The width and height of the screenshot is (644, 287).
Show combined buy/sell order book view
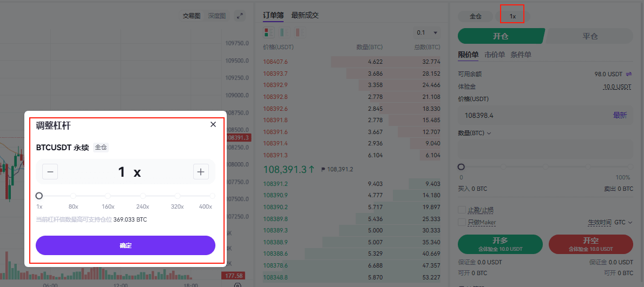[x=269, y=32]
